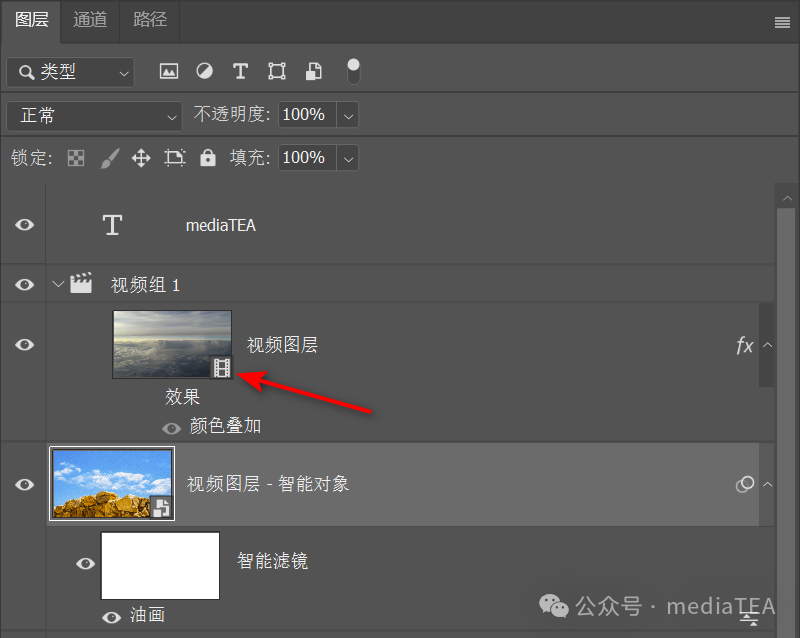Open the 不透明度 opacity slider arrow
Image resolution: width=800 pixels, height=638 pixels.
tap(348, 115)
